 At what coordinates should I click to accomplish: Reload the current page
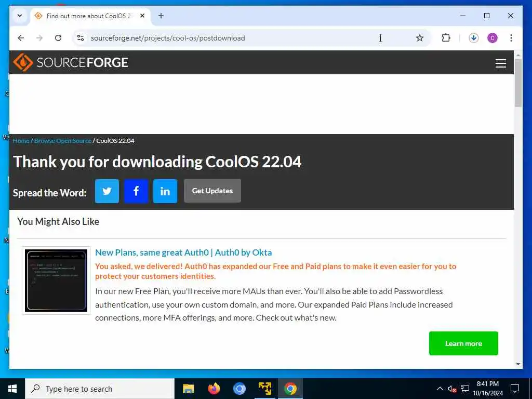point(58,38)
